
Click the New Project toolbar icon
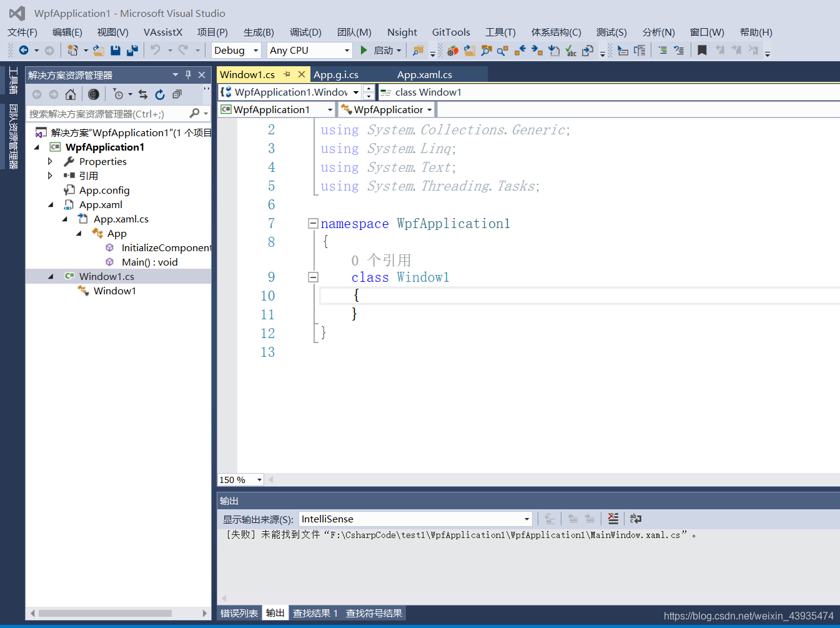[72, 50]
